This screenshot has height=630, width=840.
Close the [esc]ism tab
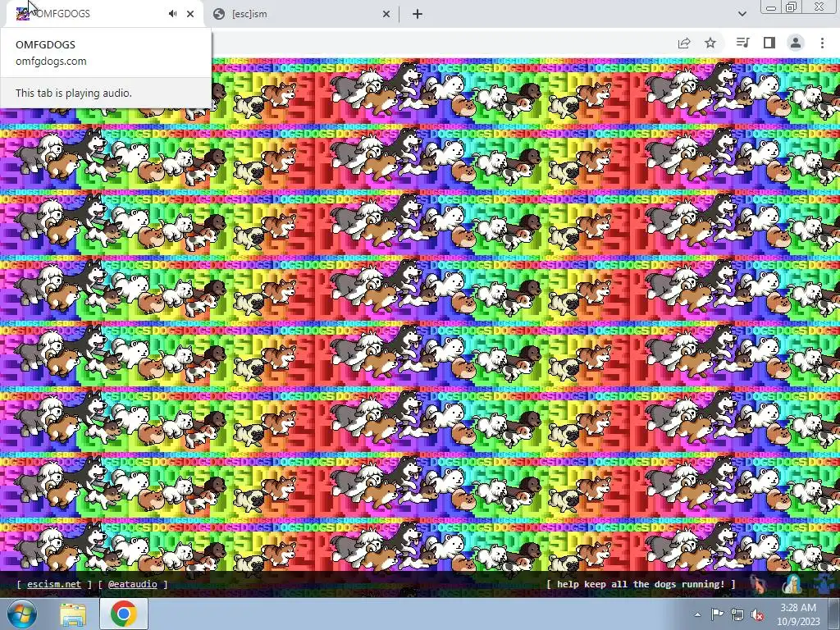[386, 14]
